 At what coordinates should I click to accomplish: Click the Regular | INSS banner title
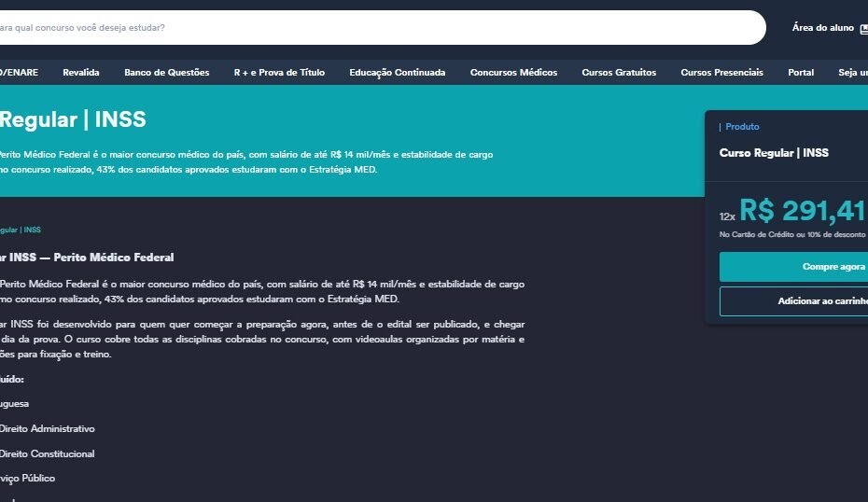pos(73,119)
